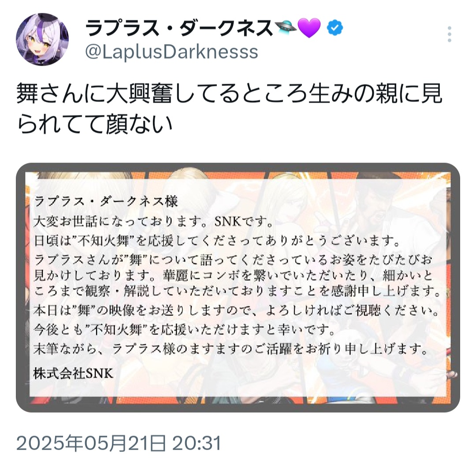The image size is (476, 465).
Task: Click the tweet's first line starting 舞さんに
Action: pyautogui.click(x=229, y=94)
